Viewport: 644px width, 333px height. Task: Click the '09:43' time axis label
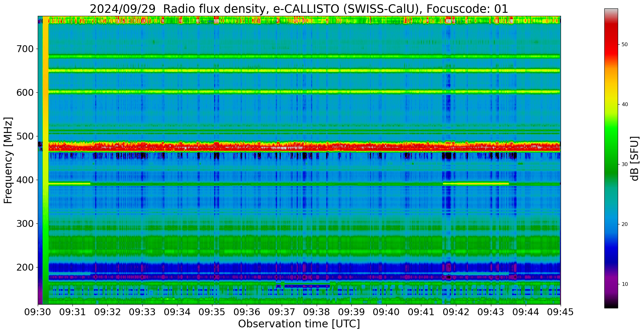491,312
